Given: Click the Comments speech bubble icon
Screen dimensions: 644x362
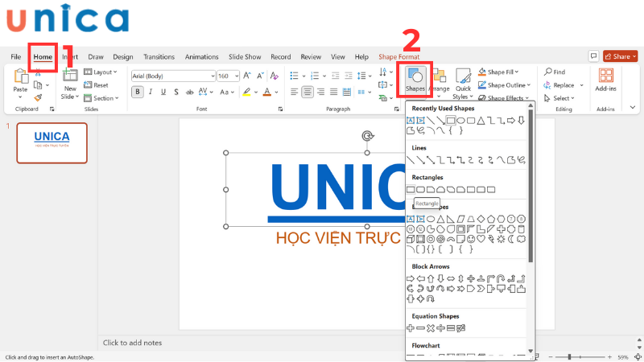Looking at the screenshot, I should (593, 56).
